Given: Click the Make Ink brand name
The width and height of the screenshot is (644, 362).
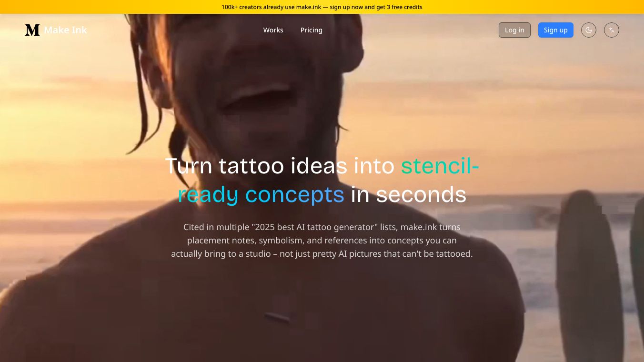Looking at the screenshot, I should [x=65, y=30].
